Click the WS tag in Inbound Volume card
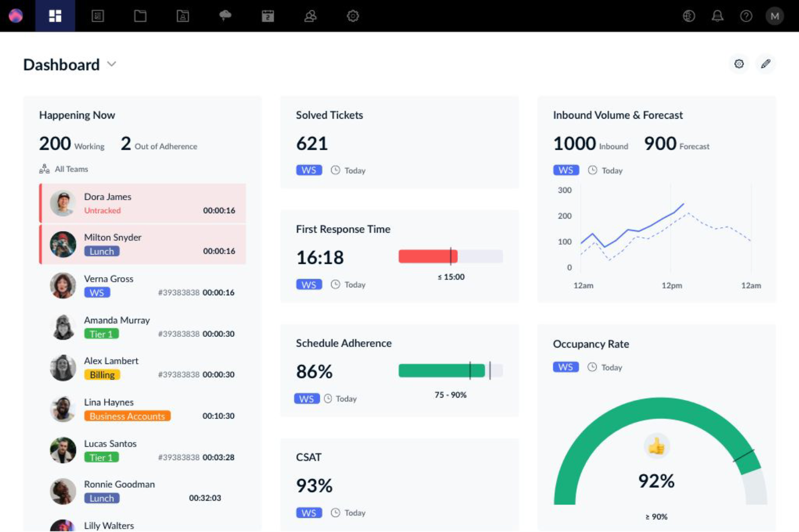The height and width of the screenshot is (532, 799). pyautogui.click(x=566, y=170)
